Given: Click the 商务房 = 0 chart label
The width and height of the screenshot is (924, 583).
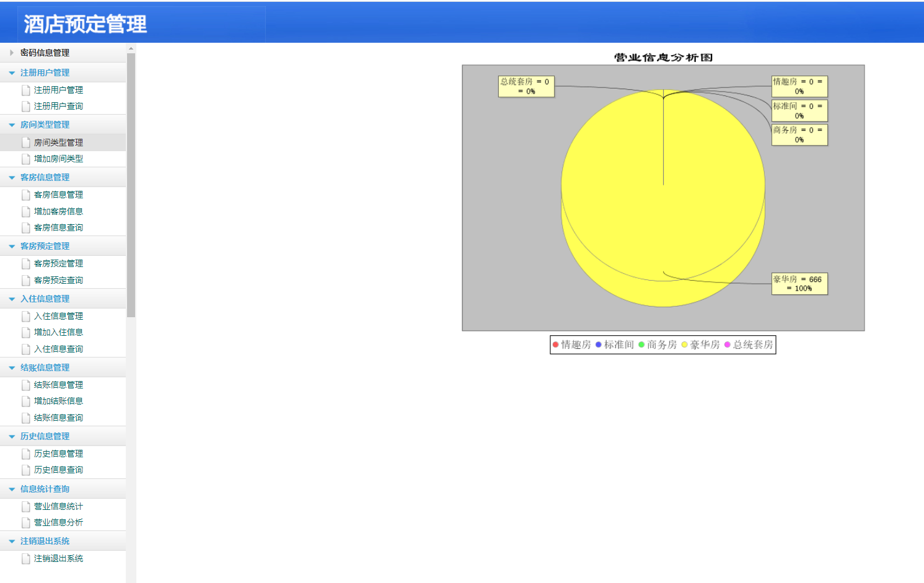Looking at the screenshot, I should click(799, 134).
